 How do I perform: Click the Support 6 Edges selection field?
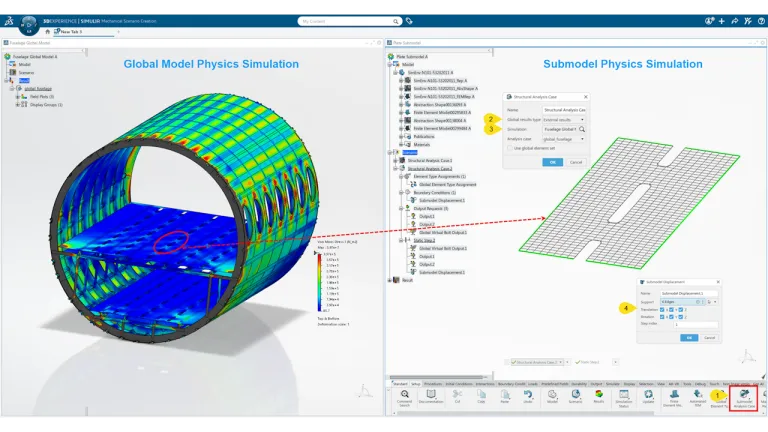pyautogui.click(x=682, y=302)
